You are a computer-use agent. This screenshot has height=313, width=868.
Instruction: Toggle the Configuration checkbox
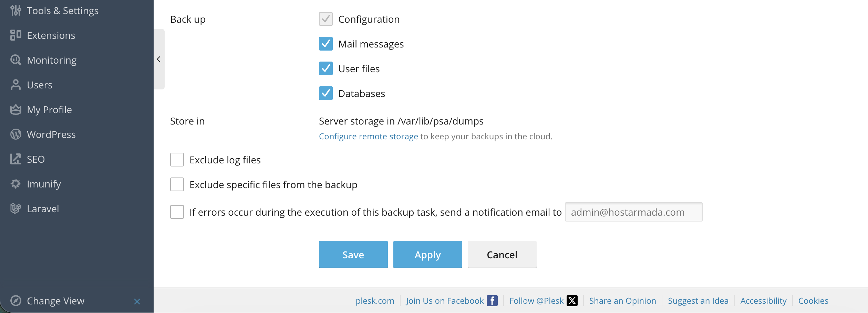[326, 19]
